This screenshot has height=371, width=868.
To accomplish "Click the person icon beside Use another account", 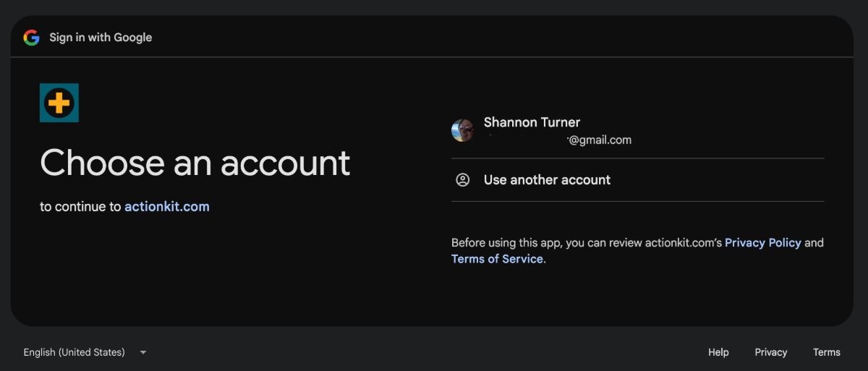I will (463, 180).
